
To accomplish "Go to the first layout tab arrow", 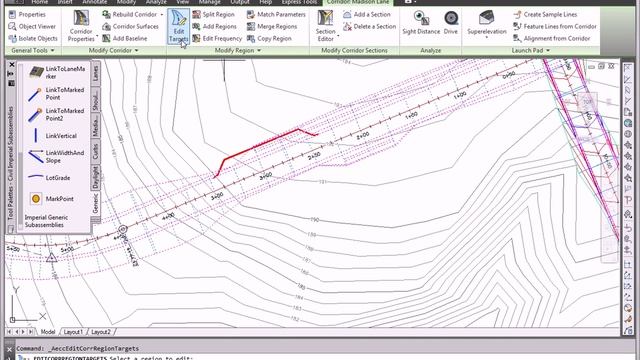I will (9, 332).
